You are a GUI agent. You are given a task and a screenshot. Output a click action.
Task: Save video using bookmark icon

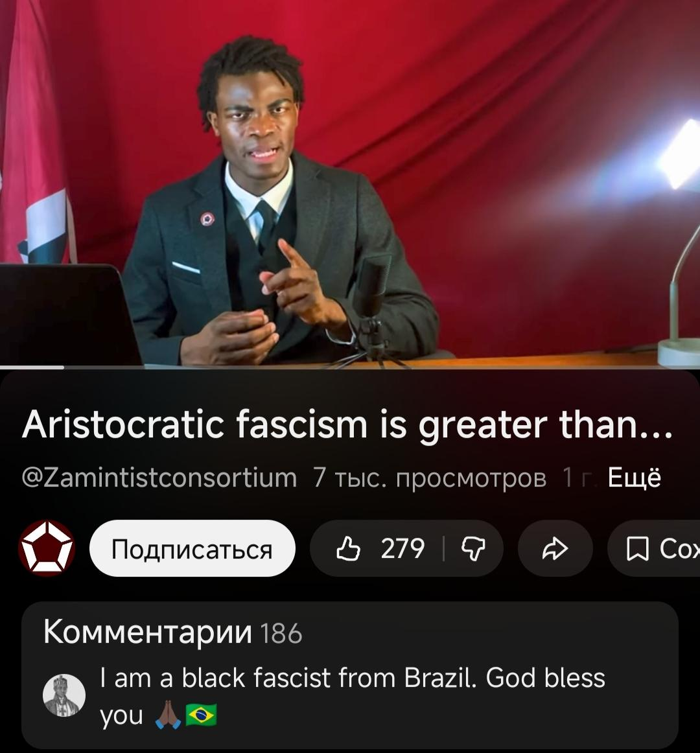point(638,549)
